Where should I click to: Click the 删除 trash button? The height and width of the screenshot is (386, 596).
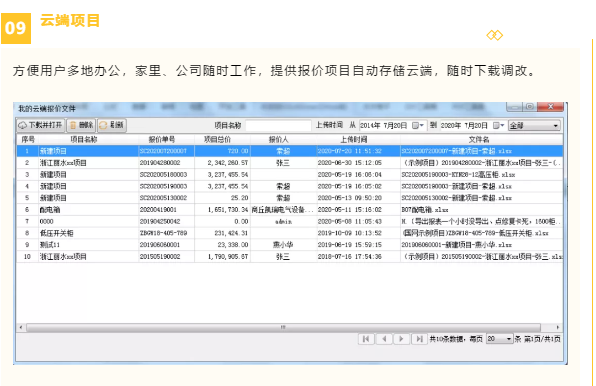tap(81, 125)
